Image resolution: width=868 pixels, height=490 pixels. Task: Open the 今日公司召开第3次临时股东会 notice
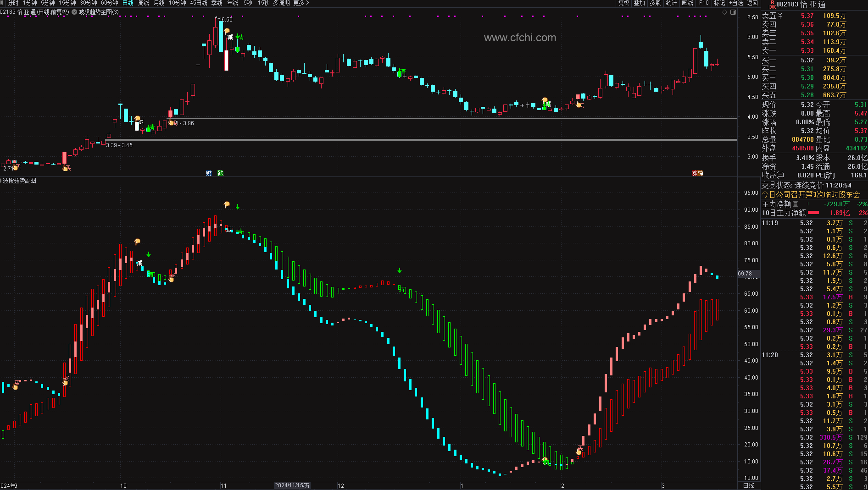(x=811, y=194)
